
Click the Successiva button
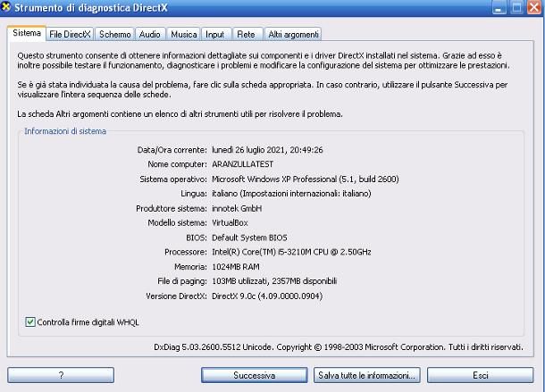[x=255, y=375]
